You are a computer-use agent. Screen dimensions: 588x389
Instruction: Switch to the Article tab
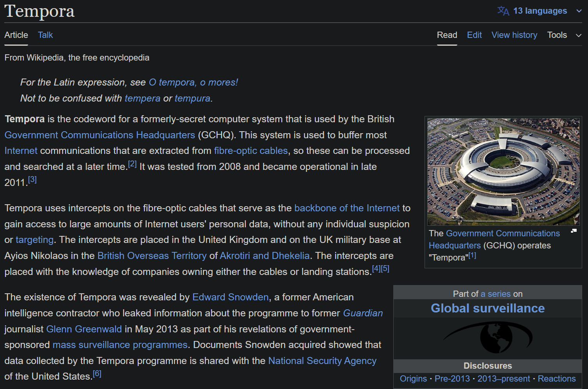pyautogui.click(x=16, y=35)
